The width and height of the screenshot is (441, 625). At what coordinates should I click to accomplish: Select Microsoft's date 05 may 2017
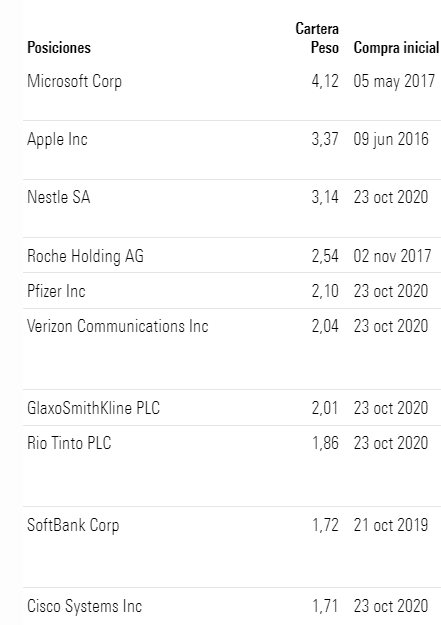[394, 81]
